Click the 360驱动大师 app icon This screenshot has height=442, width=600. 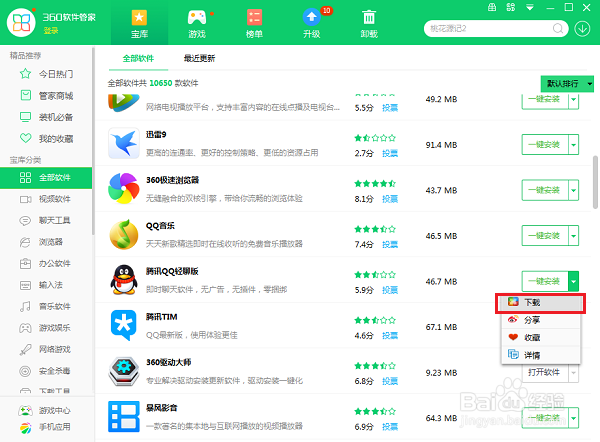pos(124,371)
